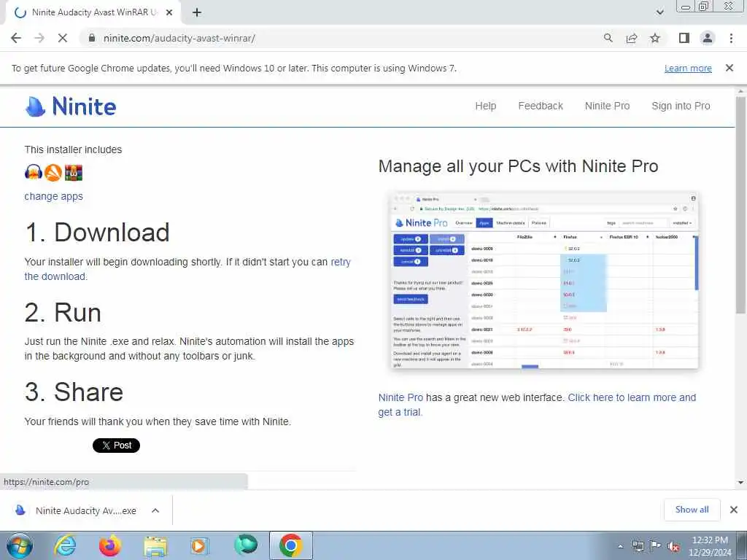Click the Ninite logo
The height and width of the screenshot is (560, 747).
[71, 106]
